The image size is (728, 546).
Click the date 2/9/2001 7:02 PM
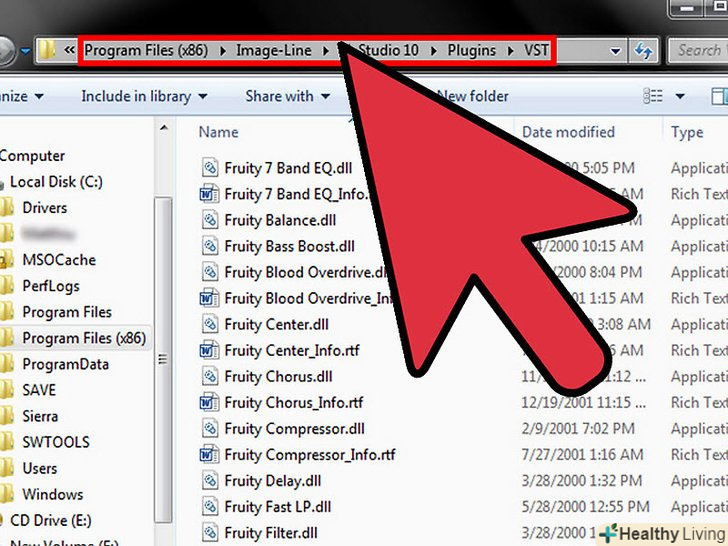[x=578, y=429]
